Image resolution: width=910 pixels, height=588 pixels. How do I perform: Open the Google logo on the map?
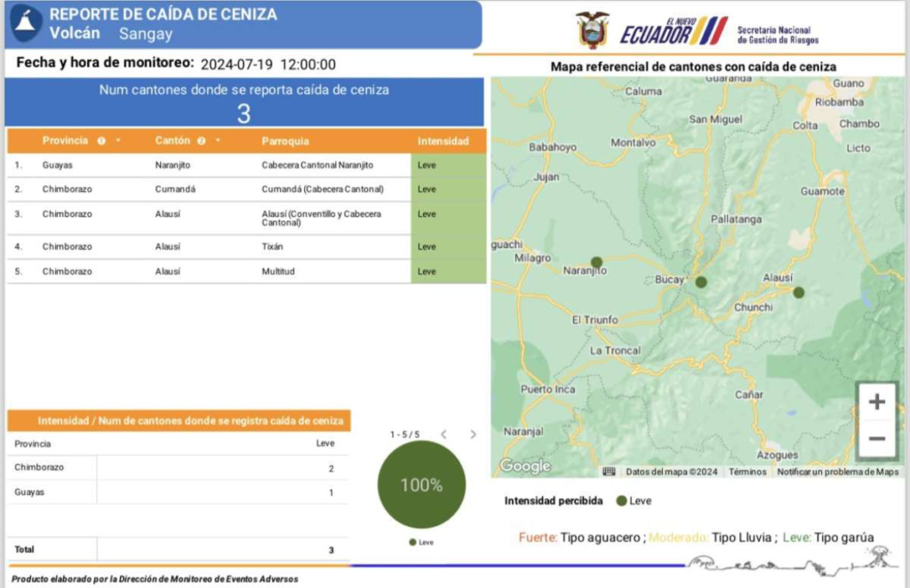click(524, 466)
